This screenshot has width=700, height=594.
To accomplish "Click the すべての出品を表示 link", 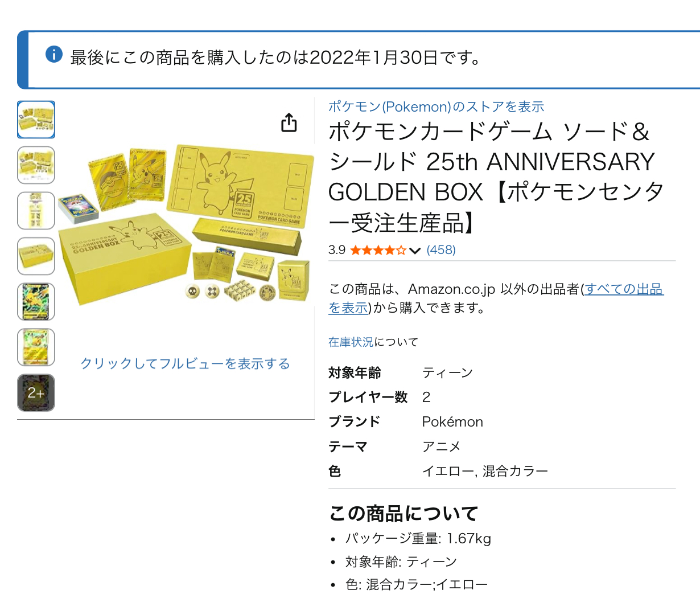I will tap(623, 289).
